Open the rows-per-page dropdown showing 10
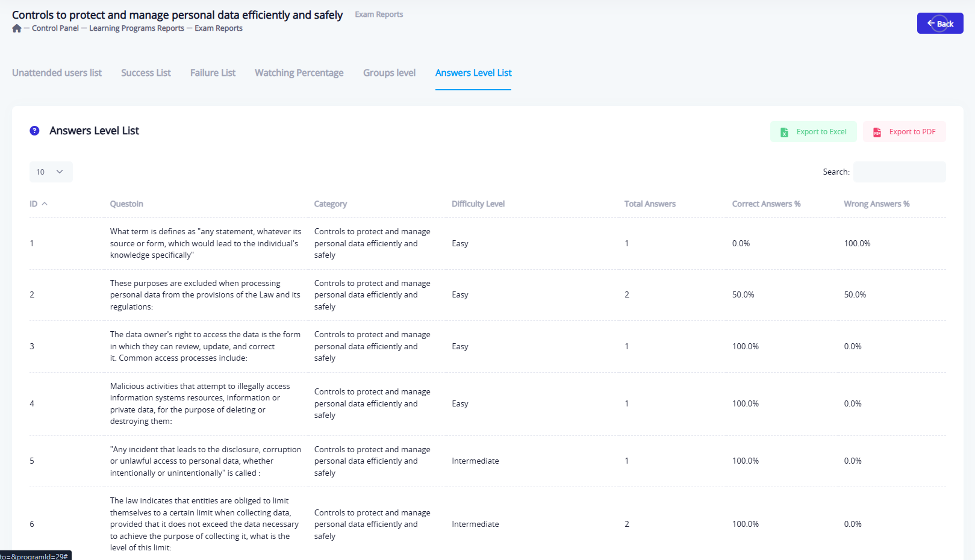Screen dimensions: 975x560 coord(51,172)
